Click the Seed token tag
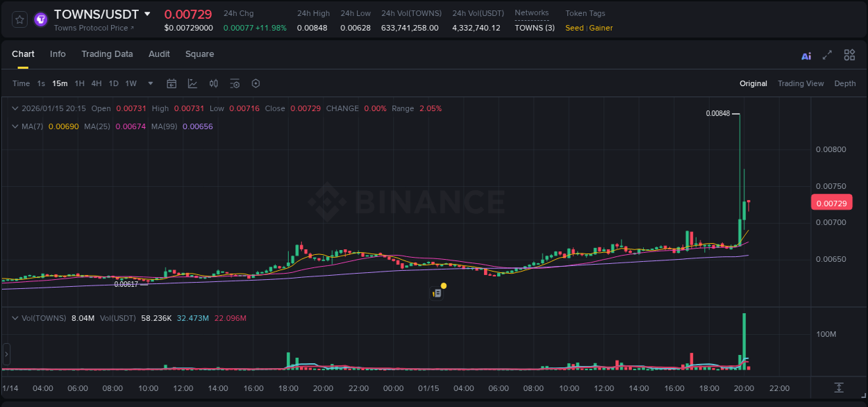868x407 pixels. coord(574,28)
